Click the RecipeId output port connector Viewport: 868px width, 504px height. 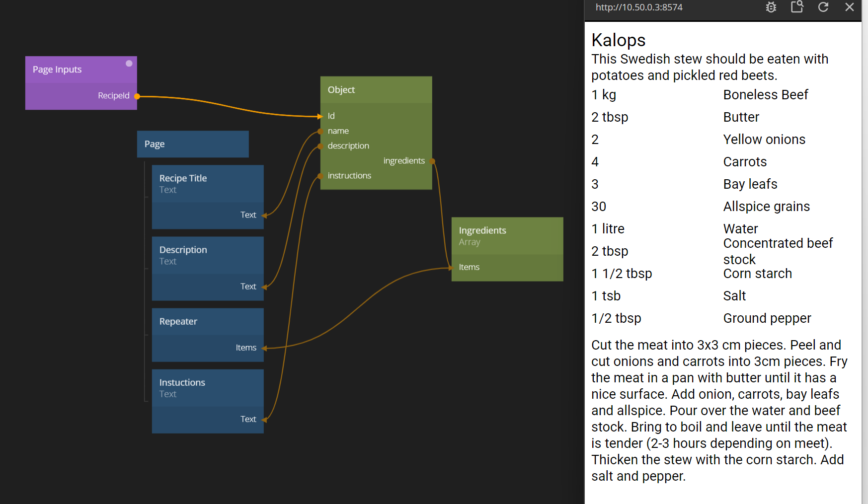pos(137,96)
